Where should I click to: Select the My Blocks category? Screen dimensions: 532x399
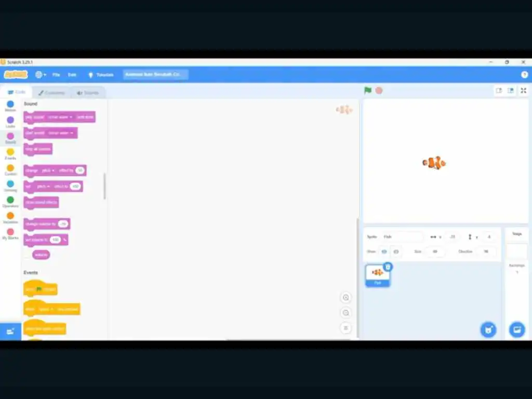[10, 234]
